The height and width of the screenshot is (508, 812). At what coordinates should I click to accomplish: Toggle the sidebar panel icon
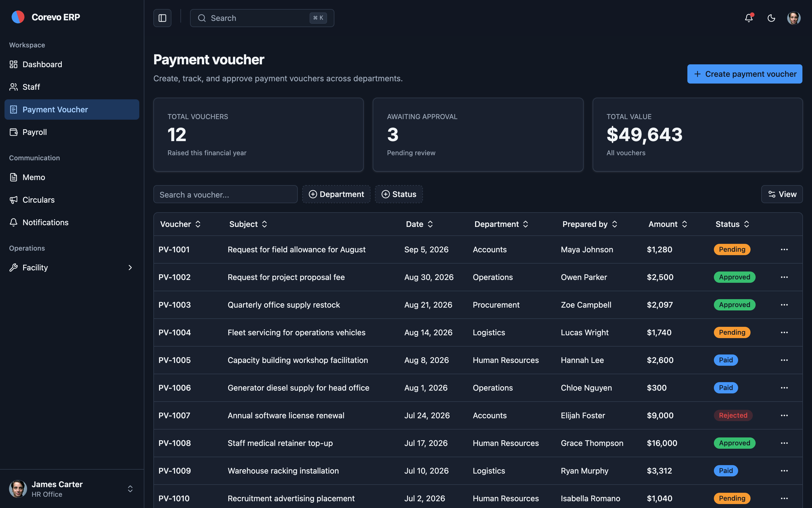(x=162, y=18)
